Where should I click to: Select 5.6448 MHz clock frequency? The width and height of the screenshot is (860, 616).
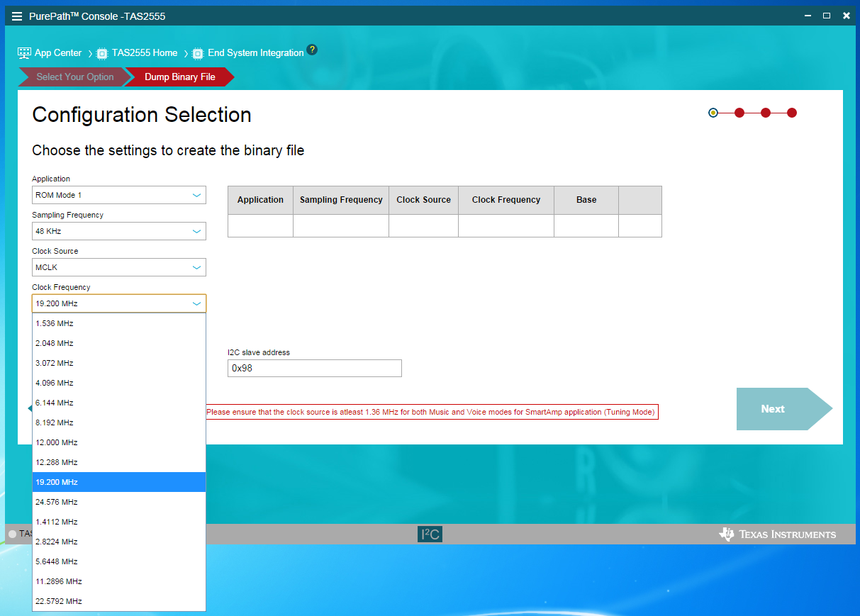pyautogui.click(x=119, y=561)
